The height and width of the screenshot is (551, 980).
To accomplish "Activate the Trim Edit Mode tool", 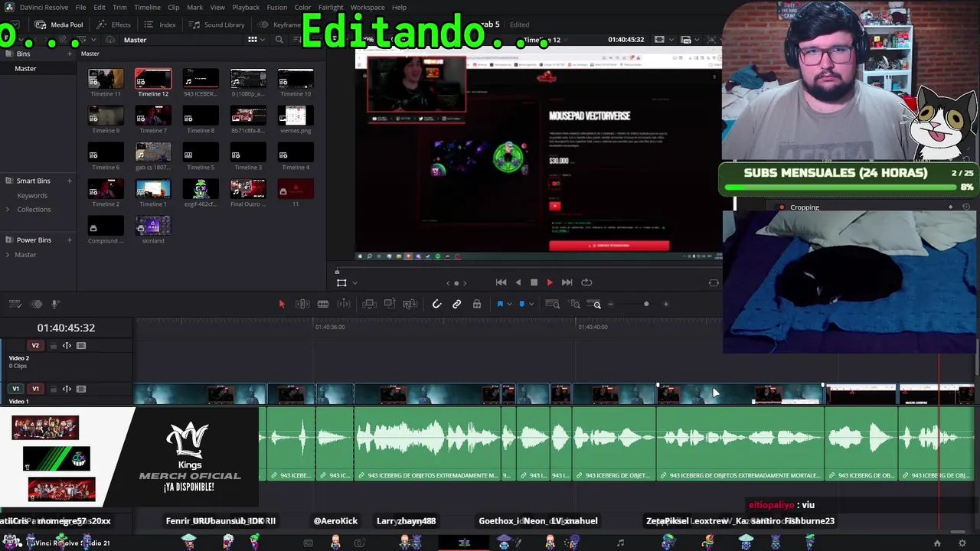I will click(302, 305).
